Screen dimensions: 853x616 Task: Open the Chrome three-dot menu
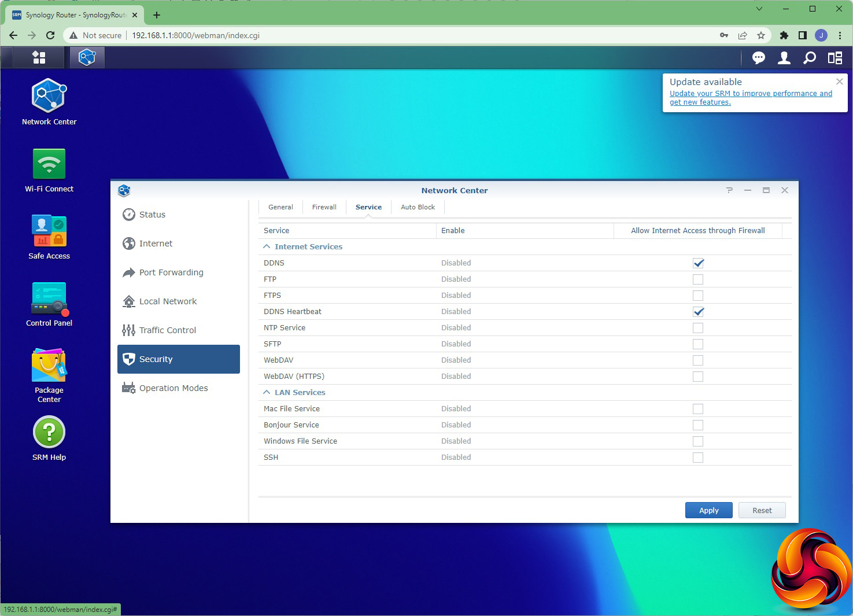840,35
